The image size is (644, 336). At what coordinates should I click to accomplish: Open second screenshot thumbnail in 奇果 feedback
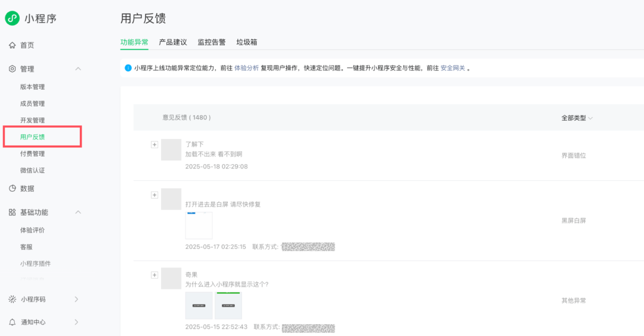pos(228,306)
